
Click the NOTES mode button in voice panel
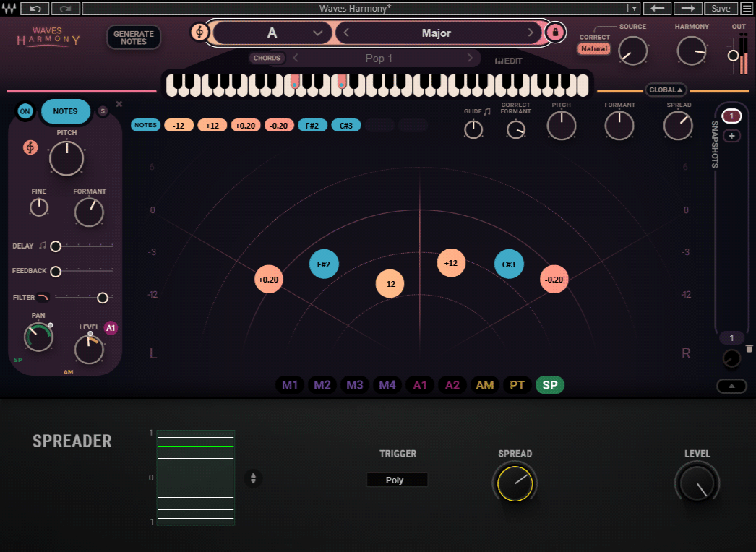pyautogui.click(x=65, y=111)
